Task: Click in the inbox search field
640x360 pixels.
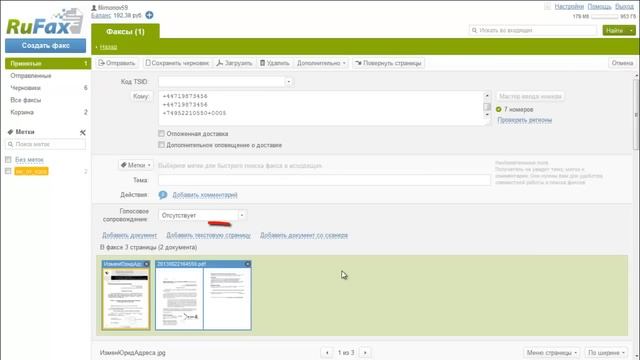Action: [x=533, y=31]
